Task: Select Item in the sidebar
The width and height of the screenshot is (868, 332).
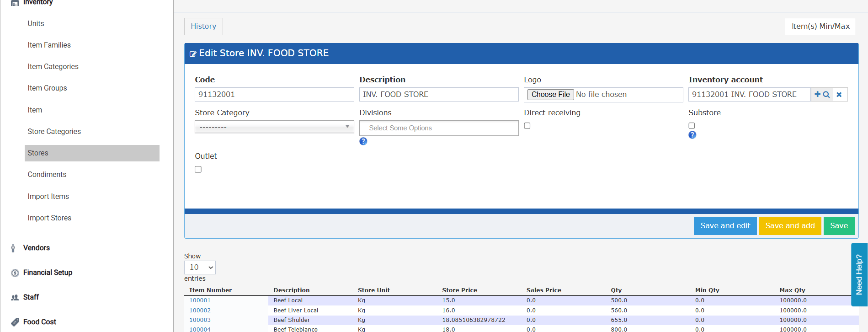Action: [x=35, y=110]
